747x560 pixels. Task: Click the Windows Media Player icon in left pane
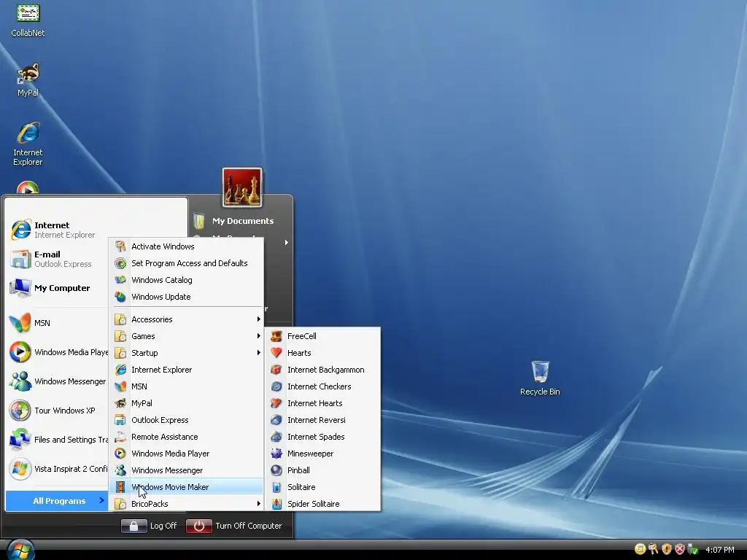click(20, 352)
